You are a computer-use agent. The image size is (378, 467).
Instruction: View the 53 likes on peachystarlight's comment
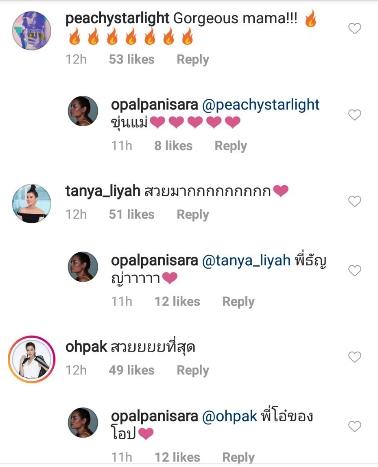132,59
